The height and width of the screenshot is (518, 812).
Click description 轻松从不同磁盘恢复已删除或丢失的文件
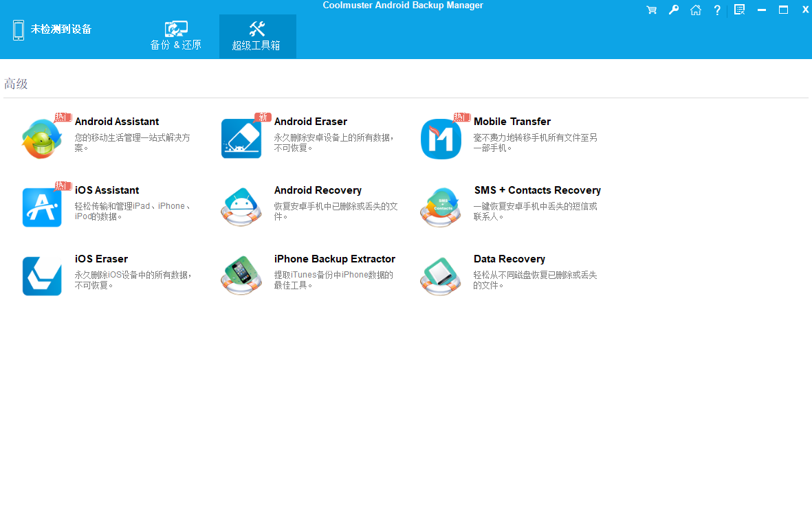(536, 280)
